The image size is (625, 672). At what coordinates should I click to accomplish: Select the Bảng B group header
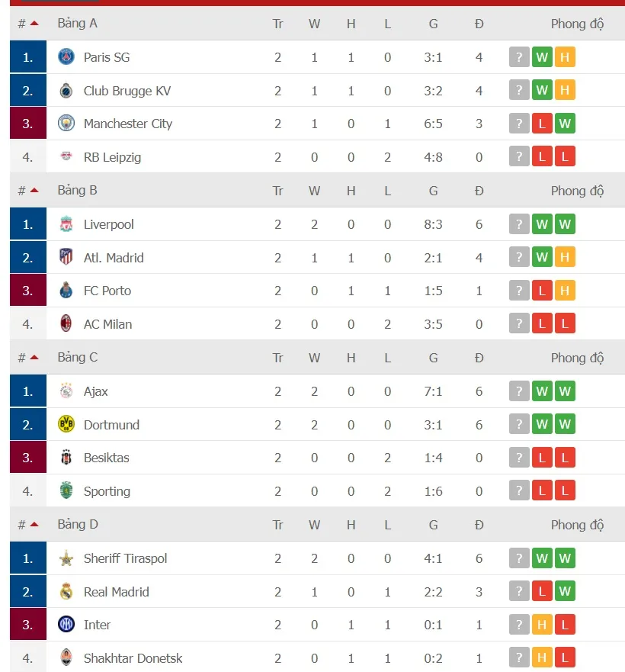(x=77, y=189)
